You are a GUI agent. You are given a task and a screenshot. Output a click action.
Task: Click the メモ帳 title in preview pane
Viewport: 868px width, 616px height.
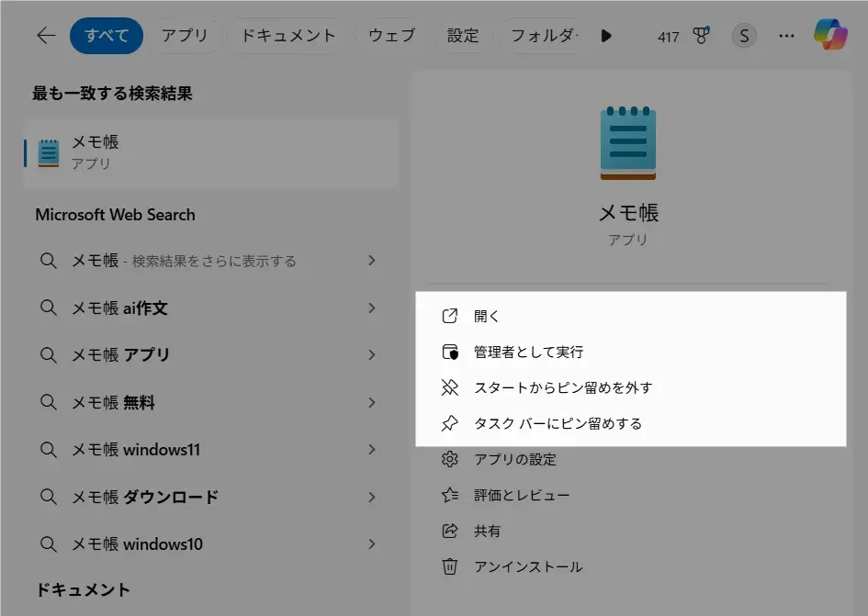(x=628, y=213)
